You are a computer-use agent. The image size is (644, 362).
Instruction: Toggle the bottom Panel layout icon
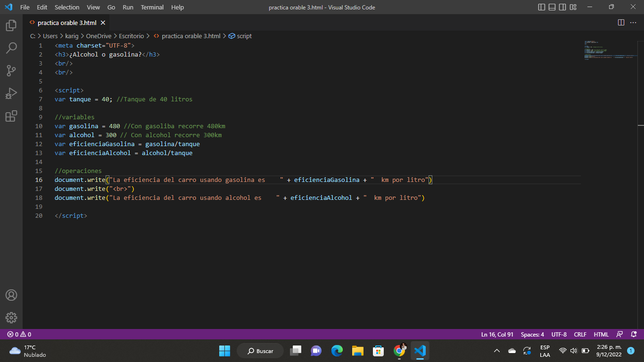click(x=552, y=7)
